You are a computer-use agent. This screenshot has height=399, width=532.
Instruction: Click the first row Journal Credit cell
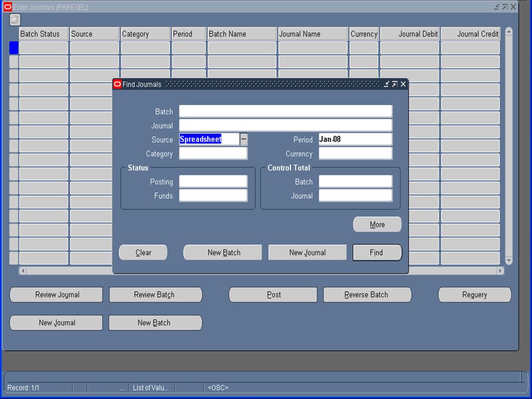click(470, 48)
